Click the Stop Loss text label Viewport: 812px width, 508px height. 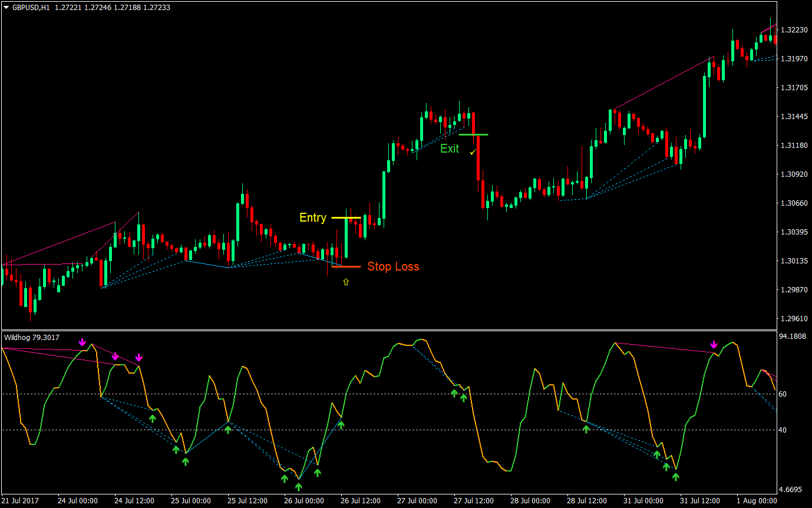tap(393, 266)
